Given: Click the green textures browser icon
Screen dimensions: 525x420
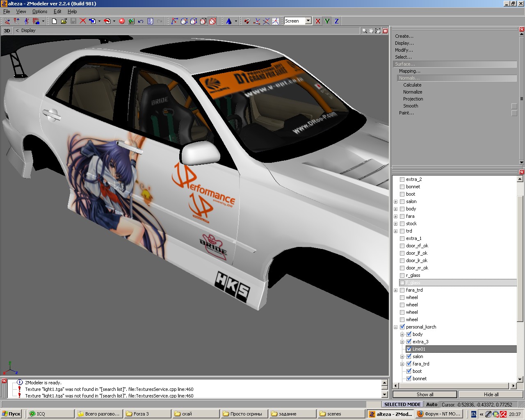Looking at the screenshot, I should (x=131, y=21).
